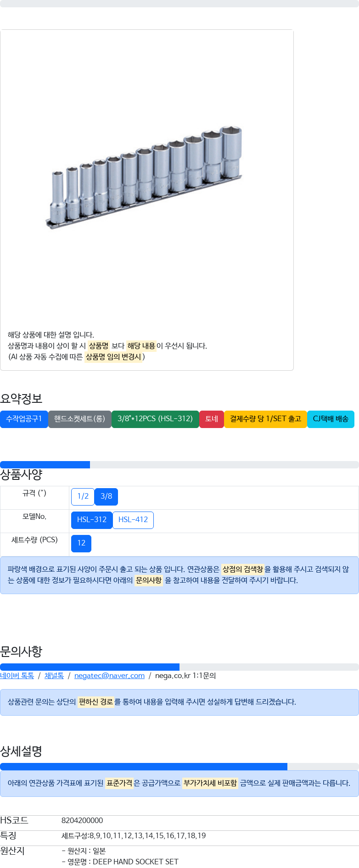Click the negatec@naver.com email link
This screenshot has width=359, height=868.
click(x=109, y=676)
